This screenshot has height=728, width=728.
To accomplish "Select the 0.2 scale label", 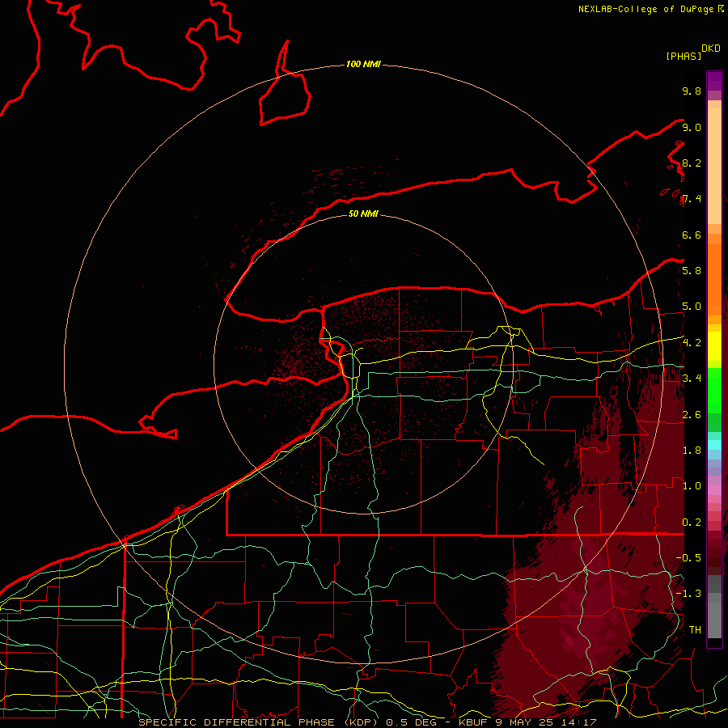I will [692, 523].
